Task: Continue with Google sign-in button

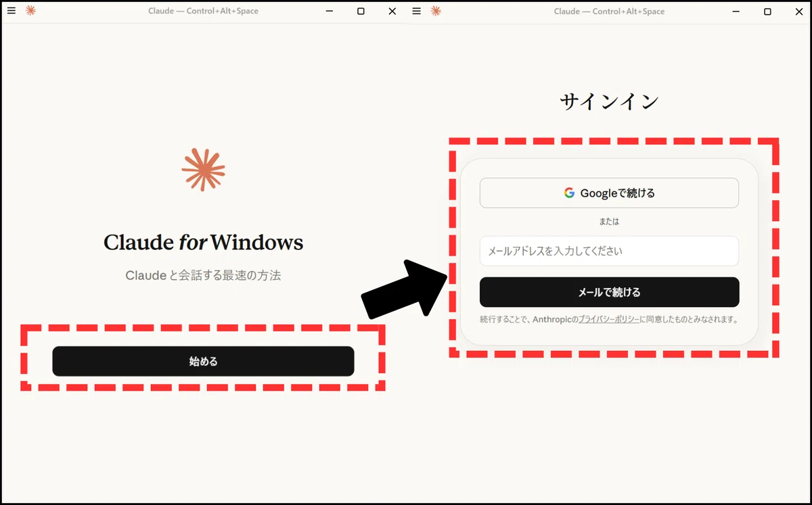Action: (609, 193)
